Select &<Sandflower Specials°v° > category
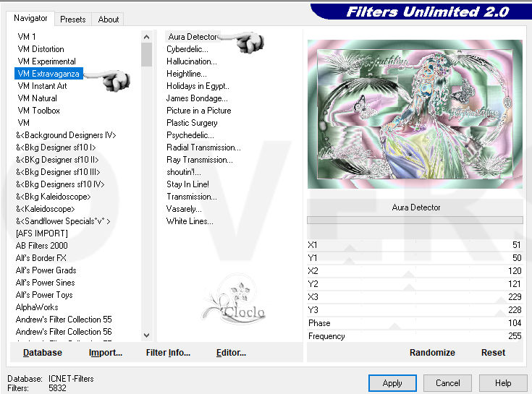This screenshot has width=532, height=394. click(63, 221)
